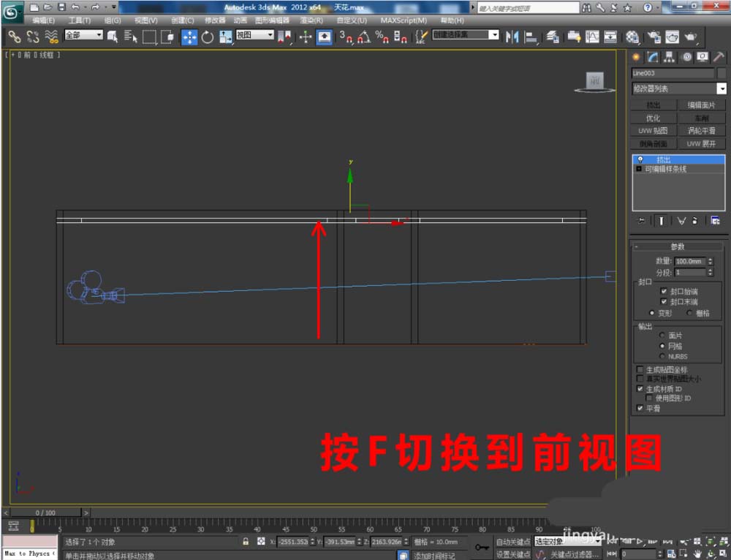Click the 0 / 100 time slider
Image resolution: width=731 pixels, height=560 pixels.
pyautogui.click(x=47, y=513)
